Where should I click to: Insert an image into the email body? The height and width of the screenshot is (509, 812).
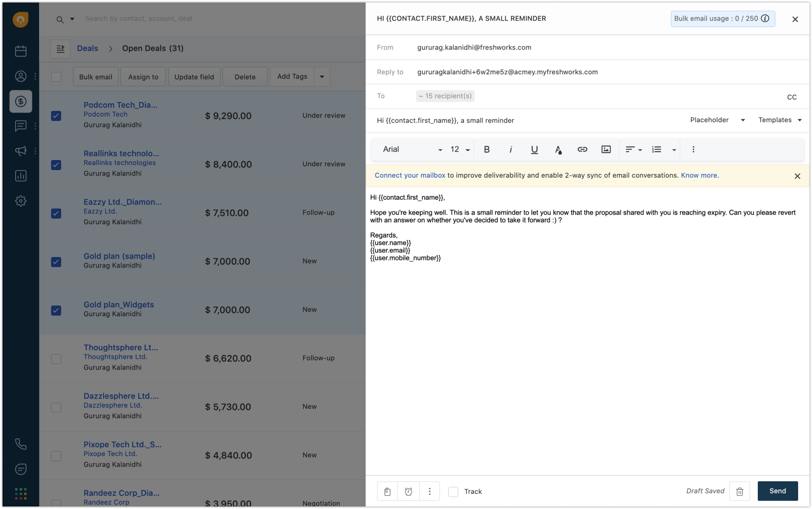[606, 149]
